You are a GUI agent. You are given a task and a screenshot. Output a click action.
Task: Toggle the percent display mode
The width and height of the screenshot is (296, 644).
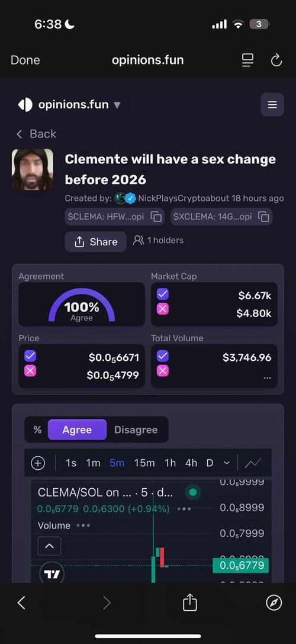(37, 430)
